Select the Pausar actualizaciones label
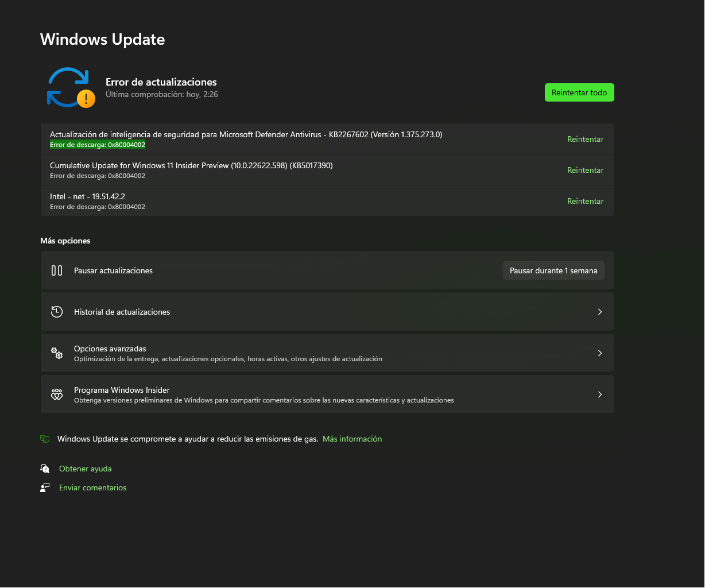705x588 pixels. [x=113, y=270]
